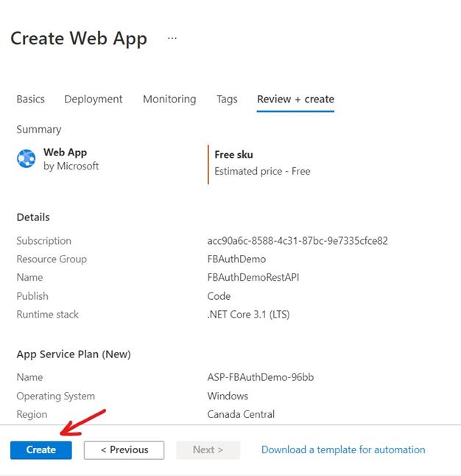Select the ASP-FBAuthDemo-96bb plan name
The height and width of the screenshot is (476, 461).
click(x=261, y=377)
